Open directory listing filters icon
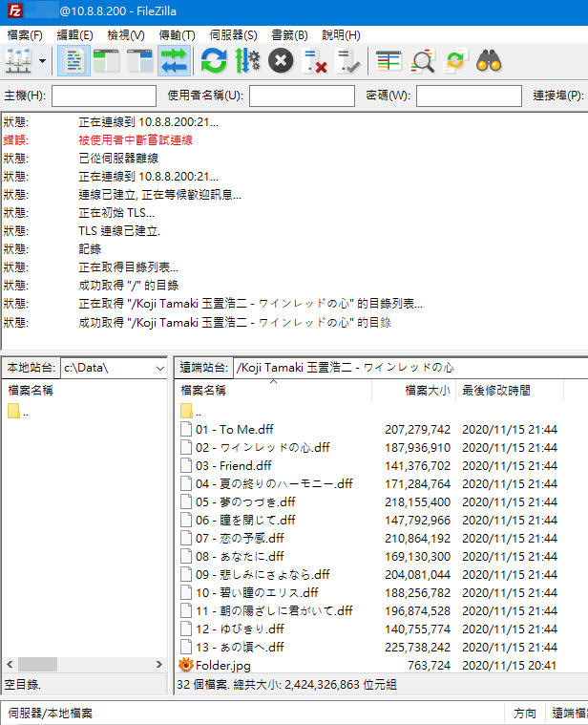This screenshot has height=725, width=588. 388,61
